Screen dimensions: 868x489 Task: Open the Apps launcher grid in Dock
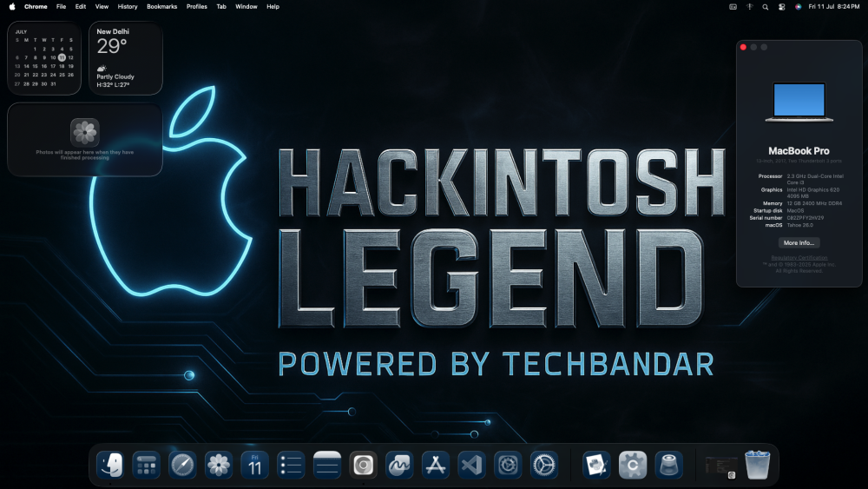146,465
